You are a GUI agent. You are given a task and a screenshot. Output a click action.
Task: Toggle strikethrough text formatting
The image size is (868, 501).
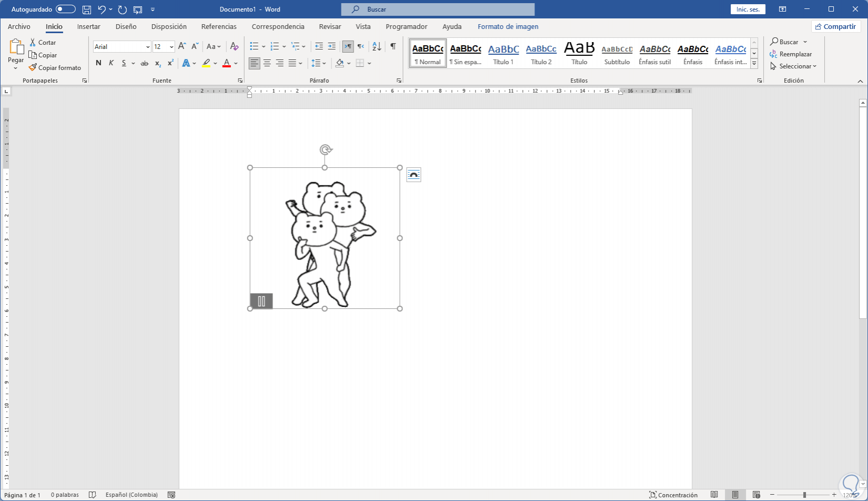pos(144,63)
